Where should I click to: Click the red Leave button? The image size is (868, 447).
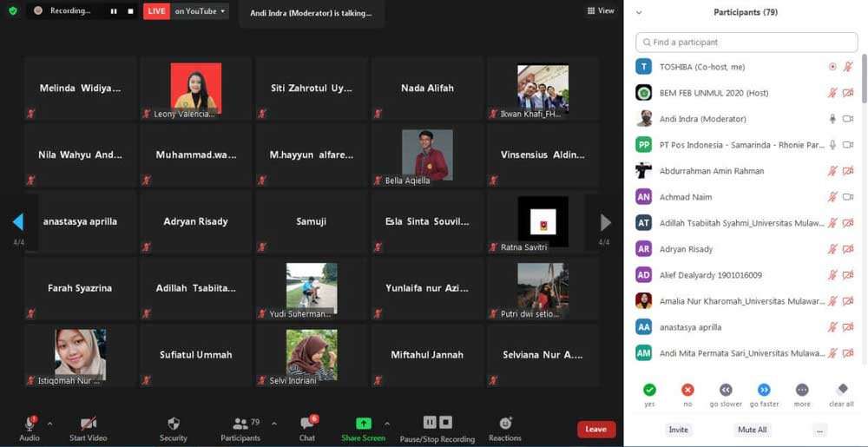coord(596,430)
